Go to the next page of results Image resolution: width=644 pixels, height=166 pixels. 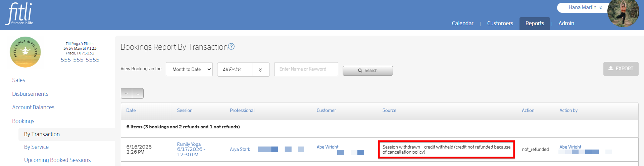click(138, 93)
